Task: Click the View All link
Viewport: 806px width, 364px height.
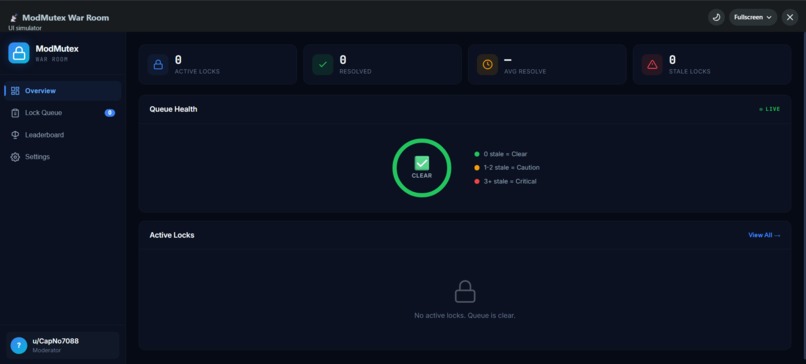Action: 764,235
